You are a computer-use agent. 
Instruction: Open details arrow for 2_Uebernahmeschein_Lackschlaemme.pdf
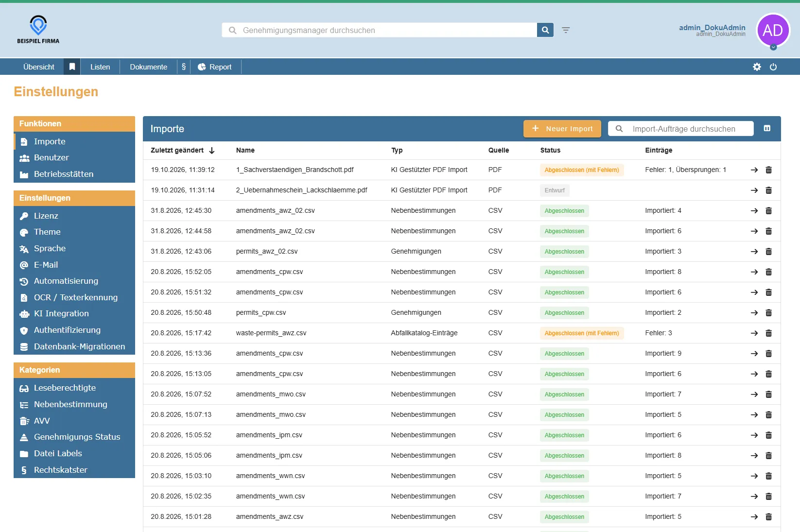click(754, 190)
